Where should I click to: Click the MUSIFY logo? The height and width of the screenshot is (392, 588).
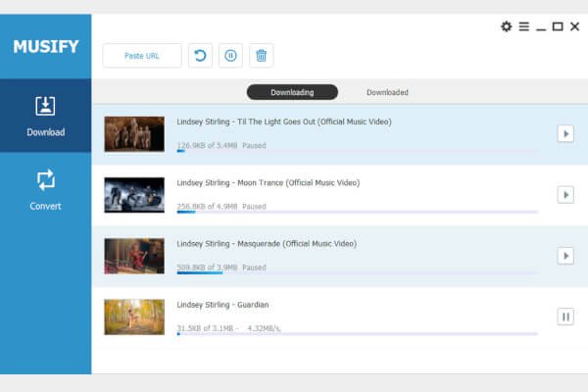pos(46,47)
